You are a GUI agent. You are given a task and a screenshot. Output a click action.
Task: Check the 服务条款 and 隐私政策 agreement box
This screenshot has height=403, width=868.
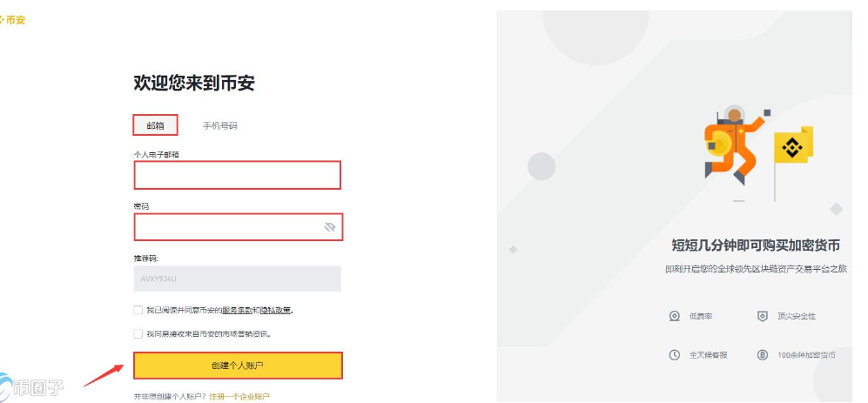tap(138, 310)
